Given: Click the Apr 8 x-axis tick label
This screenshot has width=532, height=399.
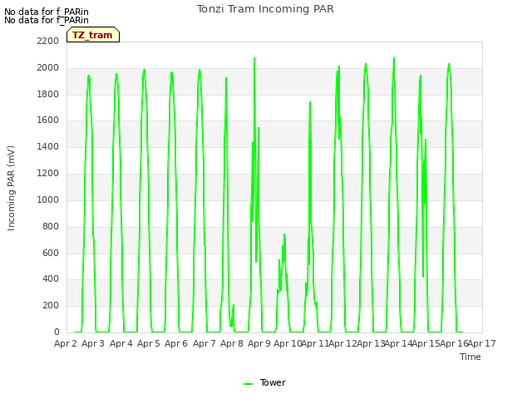Looking at the screenshot, I should (x=232, y=343).
